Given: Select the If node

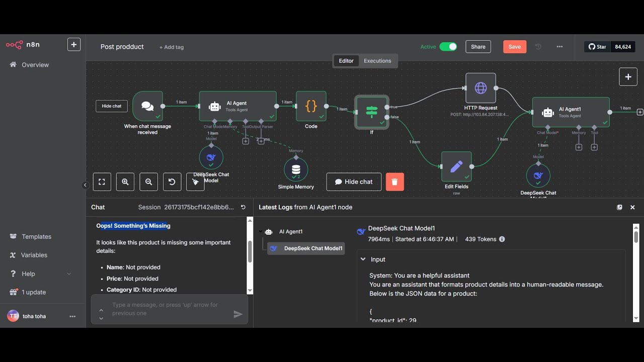Looking at the screenshot, I should click(x=371, y=112).
